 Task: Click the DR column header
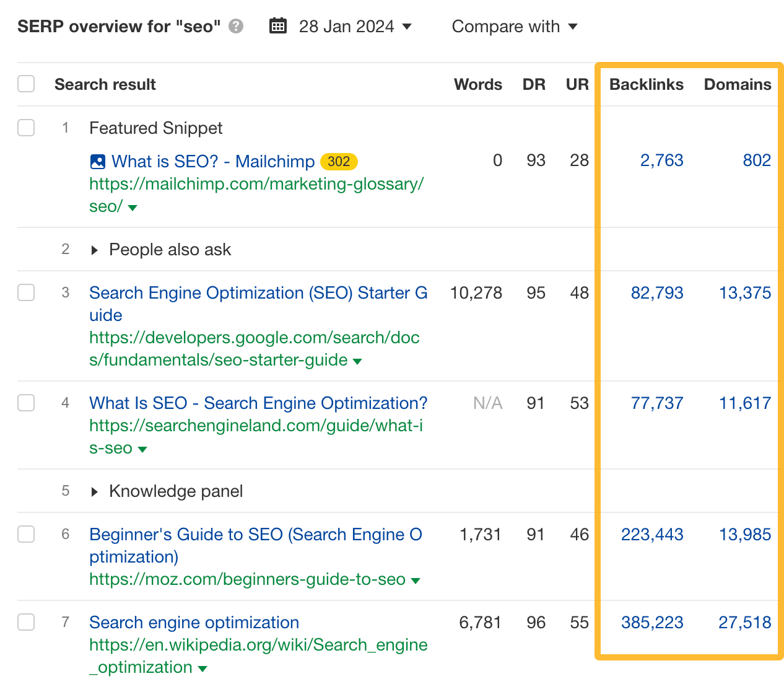coord(534,84)
